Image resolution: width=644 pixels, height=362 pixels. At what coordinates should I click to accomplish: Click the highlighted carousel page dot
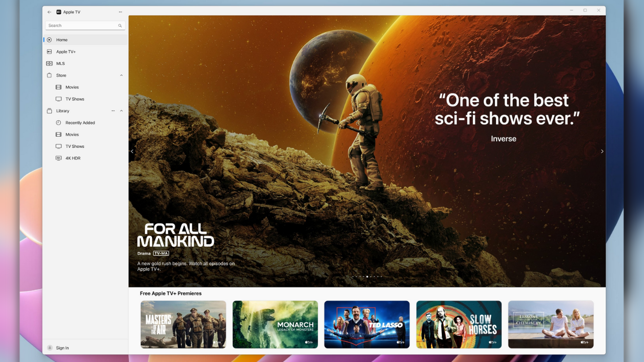[x=367, y=277]
